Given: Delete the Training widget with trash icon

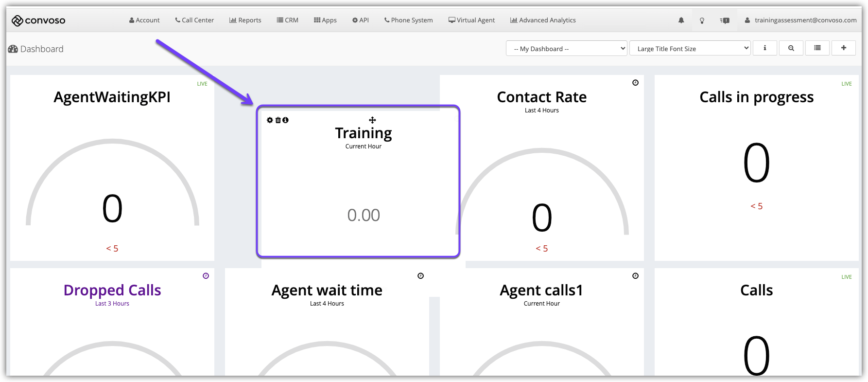Looking at the screenshot, I should click(x=278, y=120).
